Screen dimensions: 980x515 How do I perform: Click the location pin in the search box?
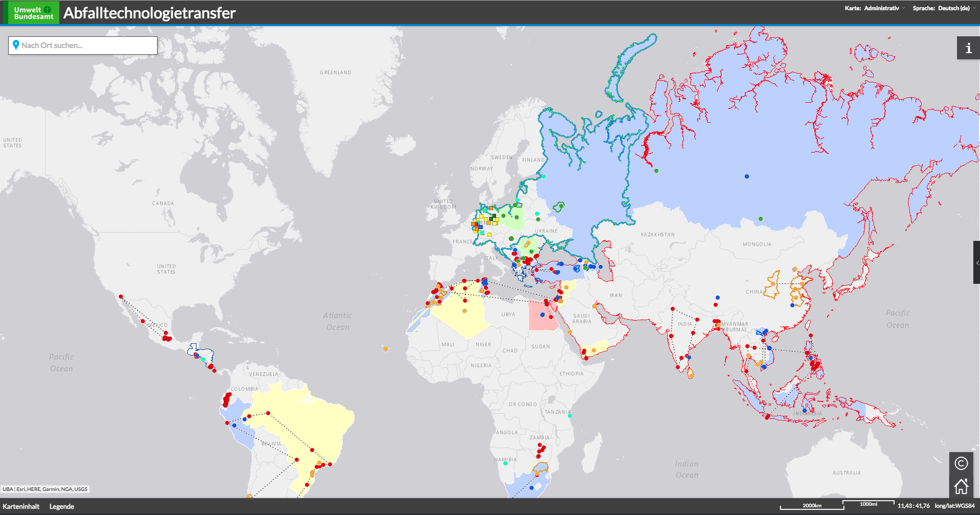(x=16, y=45)
